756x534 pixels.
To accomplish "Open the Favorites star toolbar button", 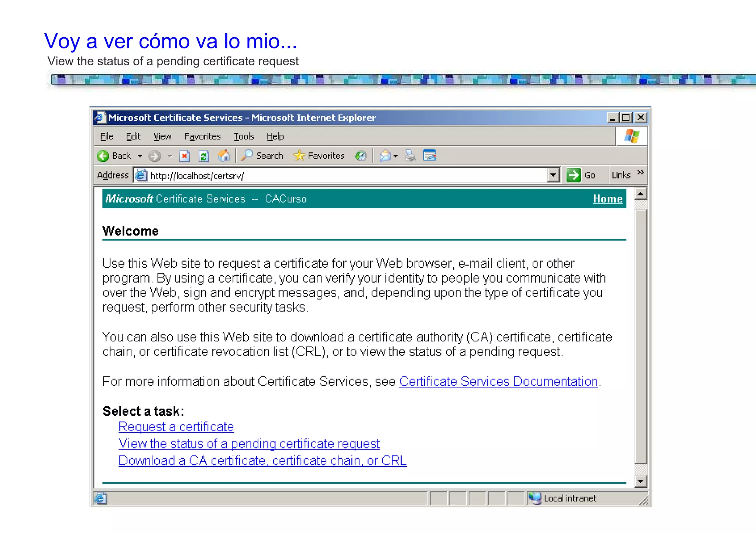I will pyautogui.click(x=319, y=156).
